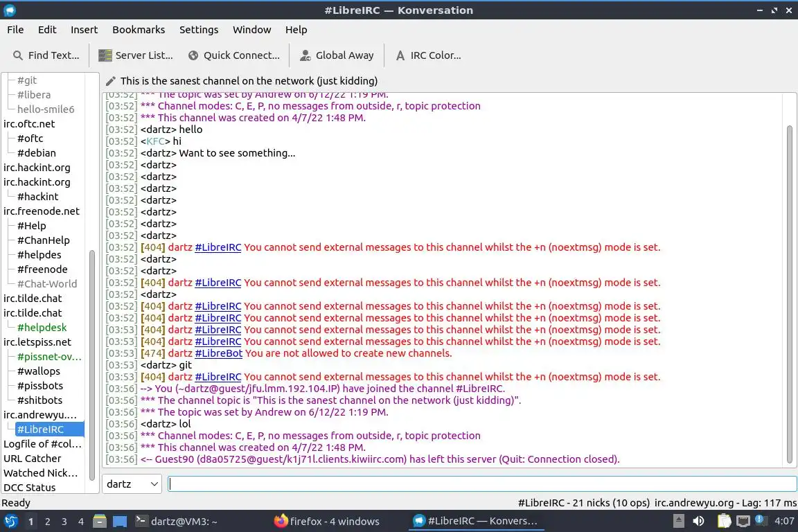Click the Quick Connect... button label
The height and width of the screenshot is (532, 798).
(x=242, y=55)
